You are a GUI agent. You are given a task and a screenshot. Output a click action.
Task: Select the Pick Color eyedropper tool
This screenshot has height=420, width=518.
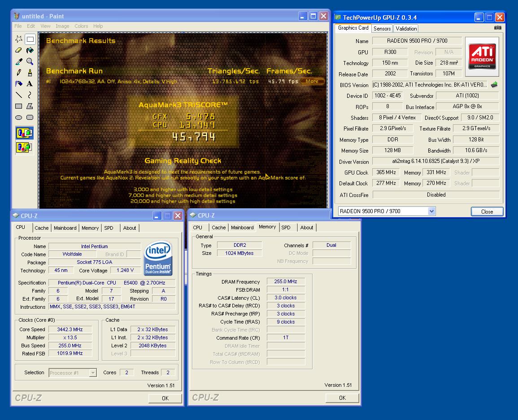(19, 61)
